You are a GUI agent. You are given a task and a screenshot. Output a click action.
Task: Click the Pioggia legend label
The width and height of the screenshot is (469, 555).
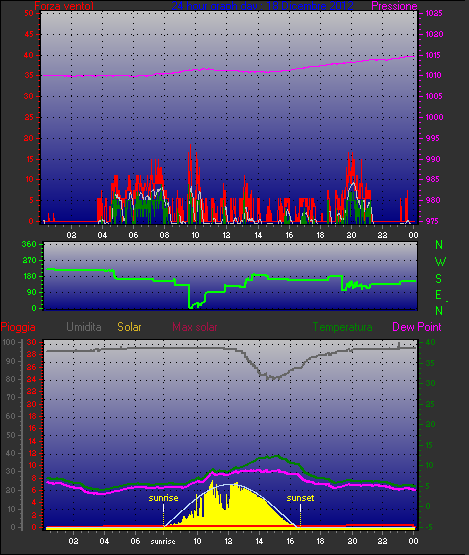(x=18, y=327)
